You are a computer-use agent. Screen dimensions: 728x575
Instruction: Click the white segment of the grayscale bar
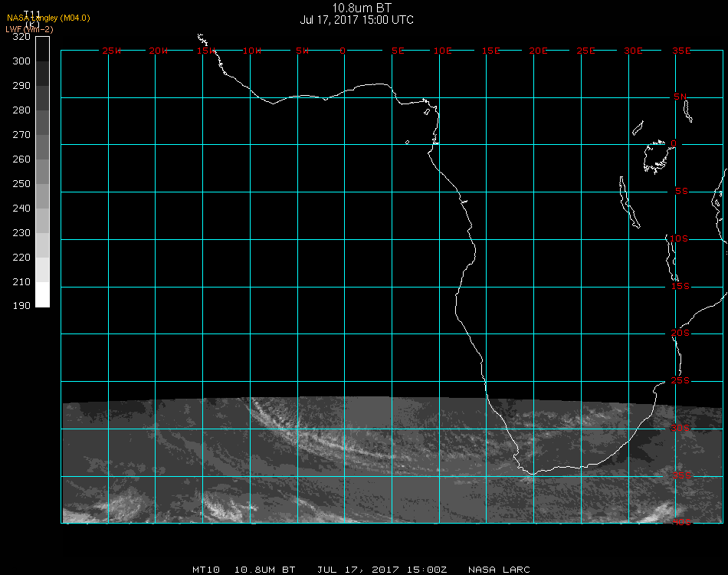42,294
